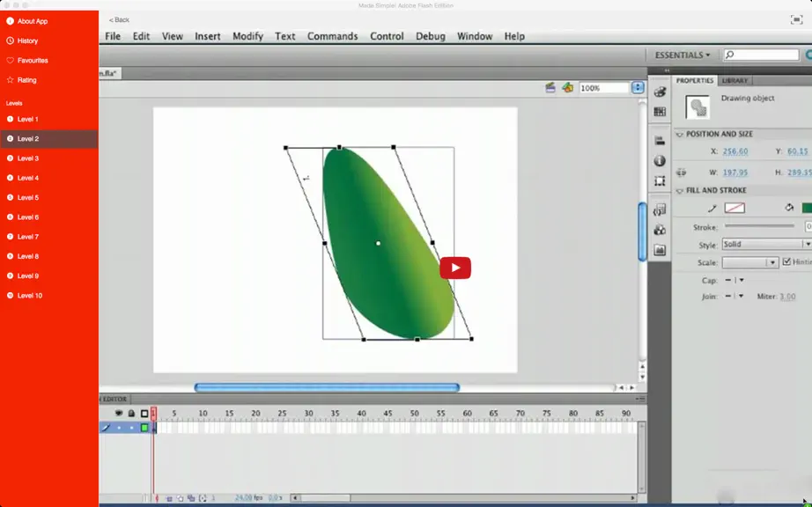Viewport: 812px width, 507px height.
Task: Open the Edit Scene clapperboard icon
Action: click(550, 88)
